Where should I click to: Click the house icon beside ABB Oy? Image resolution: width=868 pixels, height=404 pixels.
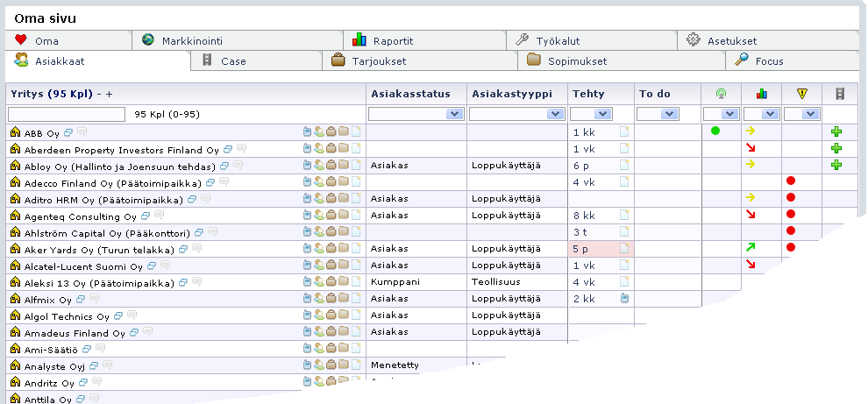coord(16,132)
